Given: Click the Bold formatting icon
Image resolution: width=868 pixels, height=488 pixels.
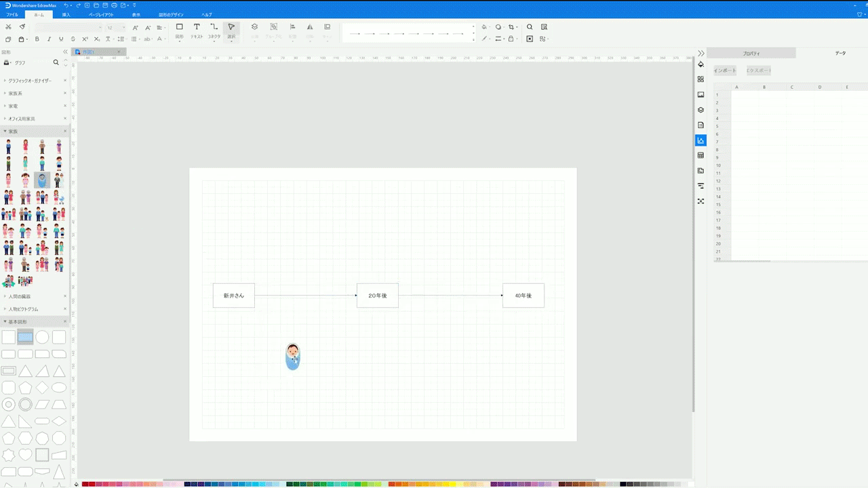Looking at the screenshot, I should [x=37, y=39].
